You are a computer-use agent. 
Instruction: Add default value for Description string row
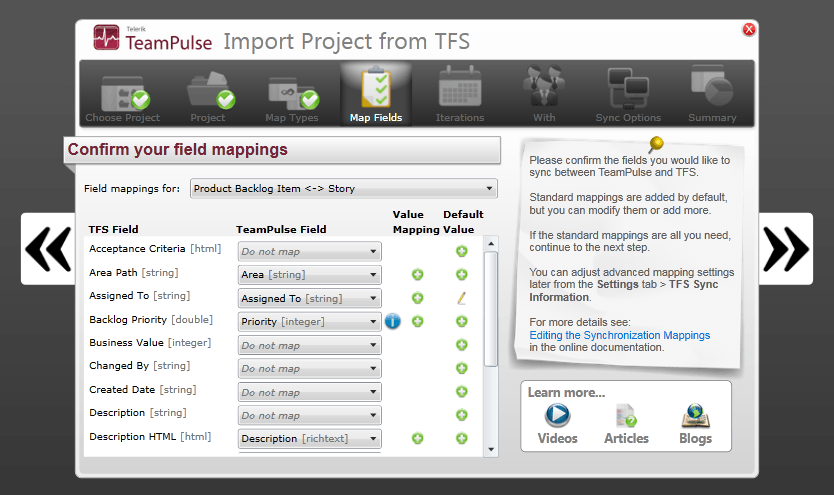(x=462, y=415)
